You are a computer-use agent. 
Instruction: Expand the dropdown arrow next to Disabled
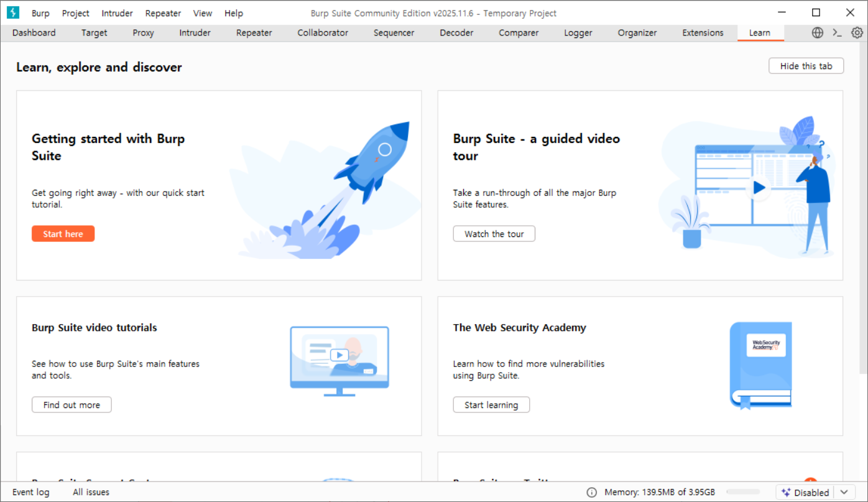843,492
